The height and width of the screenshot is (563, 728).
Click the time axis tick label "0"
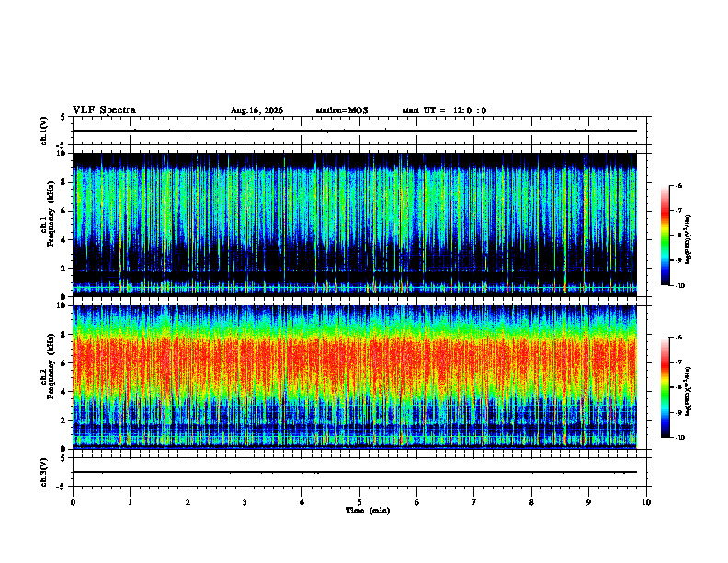(x=73, y=502)
